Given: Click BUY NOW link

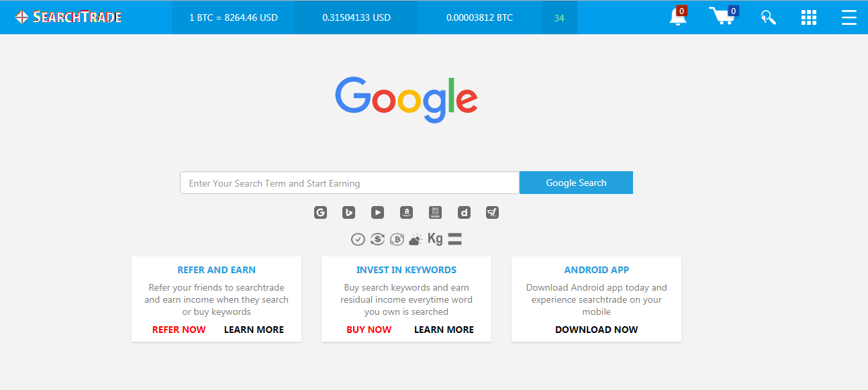Looking at the screenshot, I should click(369, 330).
